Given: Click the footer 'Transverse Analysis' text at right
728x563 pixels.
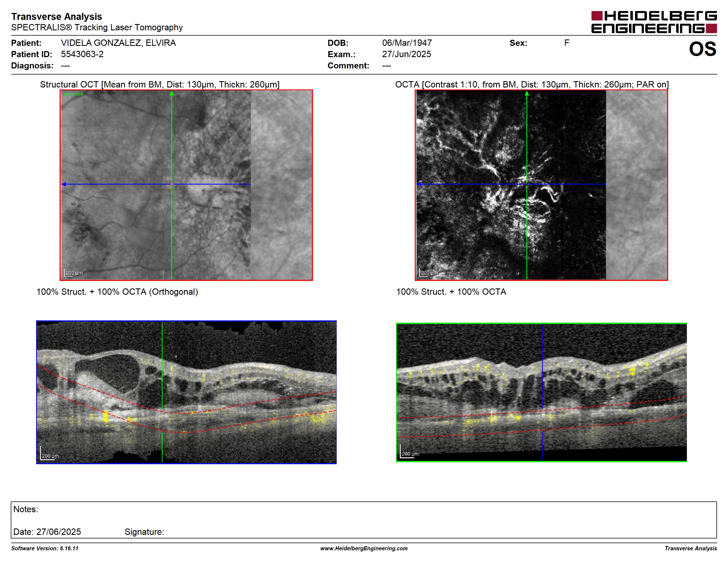Looking at the screenshot, I should click(x=691, y=548).
